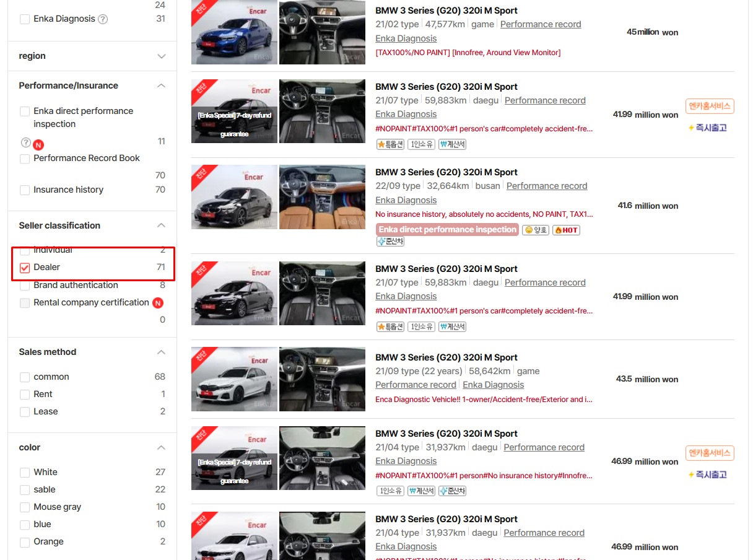Click 준신차 badge in the busan listing
Viewport: 753px width, 560px height.
click(390, 242)
